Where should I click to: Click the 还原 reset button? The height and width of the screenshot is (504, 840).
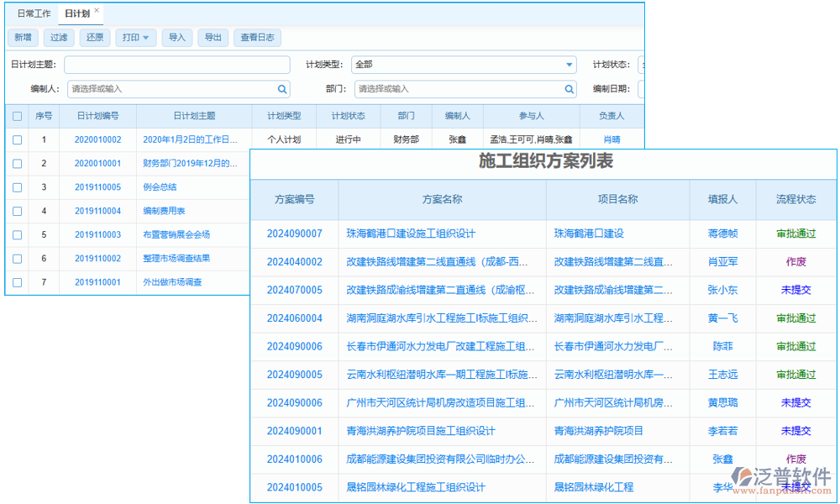click(95, 37)
